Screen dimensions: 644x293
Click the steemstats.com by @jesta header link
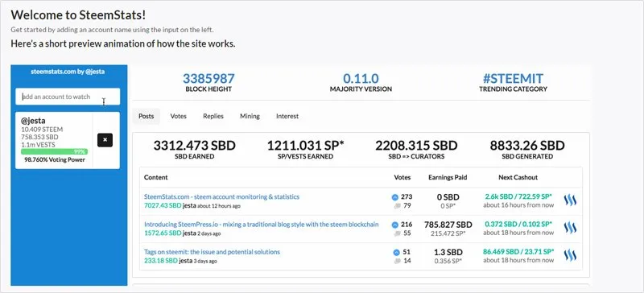point(68,72)
